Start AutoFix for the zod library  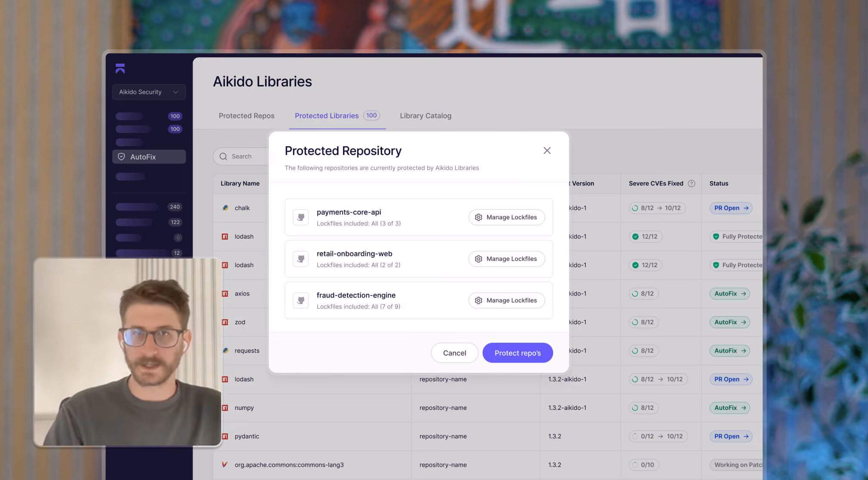click(x=730, y=322)
